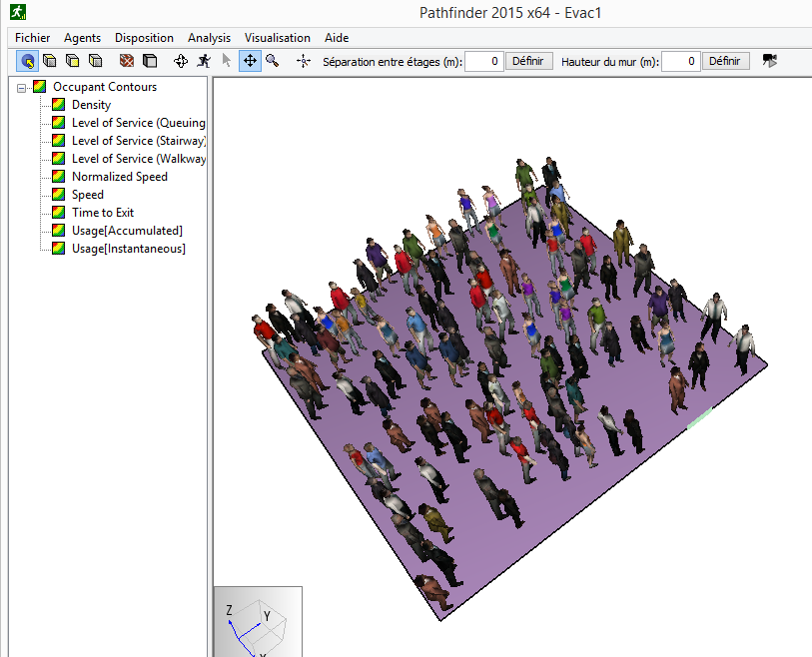Screen dimensions: 812x657
Task: Select the Occupant Contours root label
Action: tap(105, 87)
